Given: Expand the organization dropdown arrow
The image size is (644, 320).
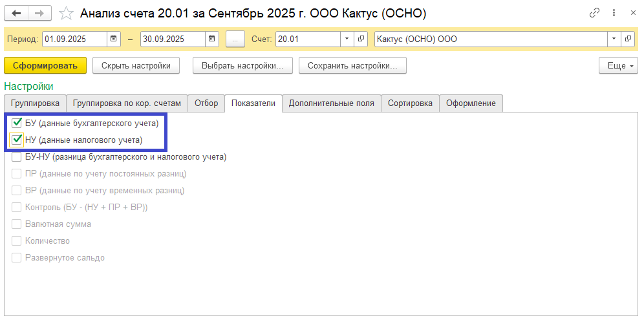Looking at the screenshot, I should click(x=614, y=39).
